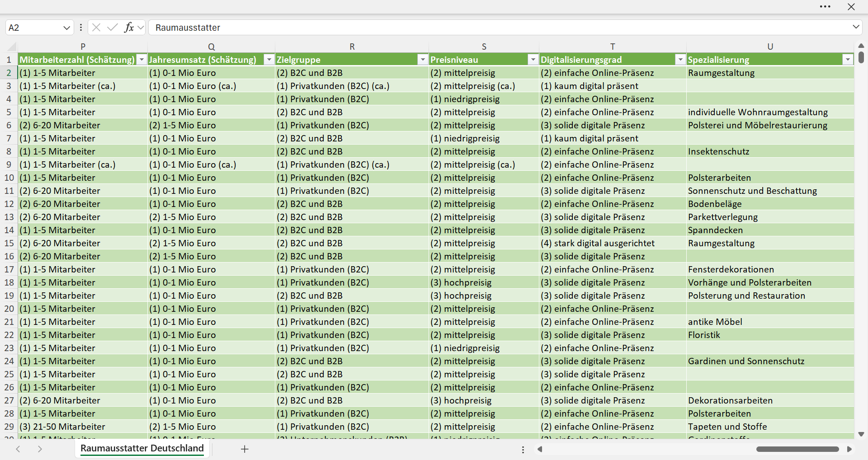Select row 15 header
Image resolution: width=868 pixels, height=460 pixels.
[x=9, y=243]
